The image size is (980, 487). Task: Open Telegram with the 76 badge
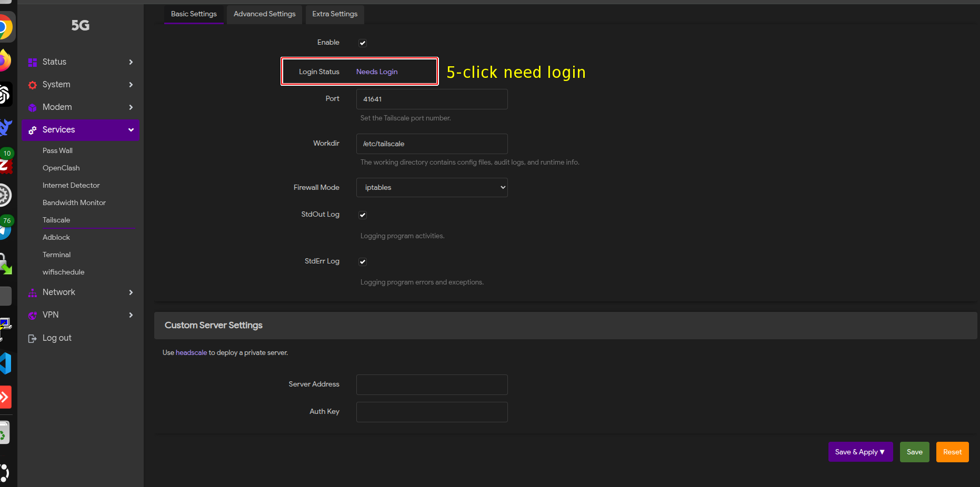click(x=5, y=228)
